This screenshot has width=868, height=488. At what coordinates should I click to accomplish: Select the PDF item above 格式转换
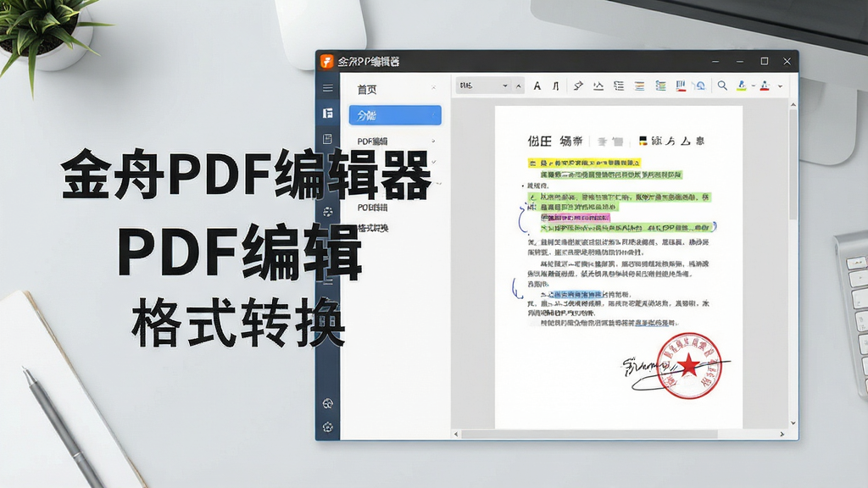click(x=373, y=208)
